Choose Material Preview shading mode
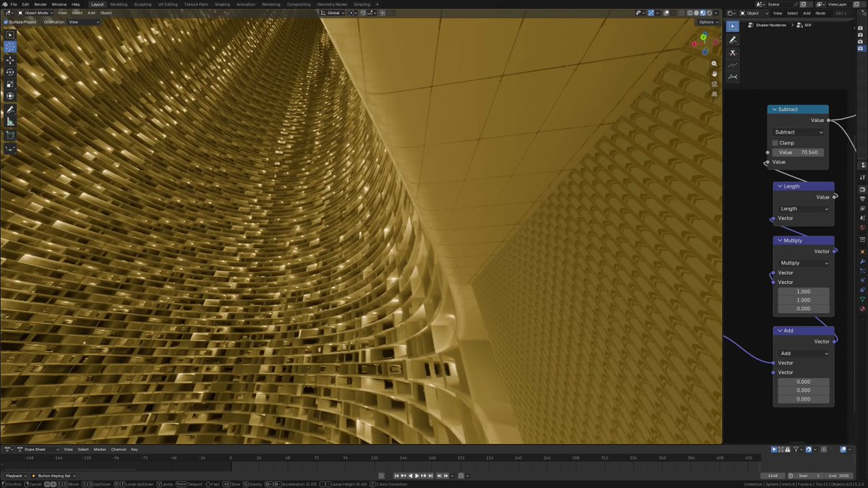The height and width of the screenshot is (488, 868). click(x=703, y=13)
